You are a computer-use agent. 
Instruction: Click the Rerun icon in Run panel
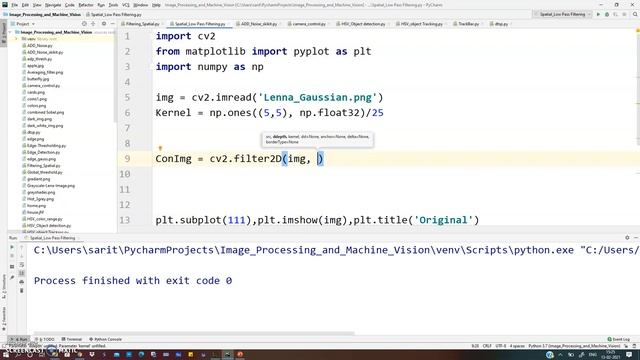tap(12, 247)
